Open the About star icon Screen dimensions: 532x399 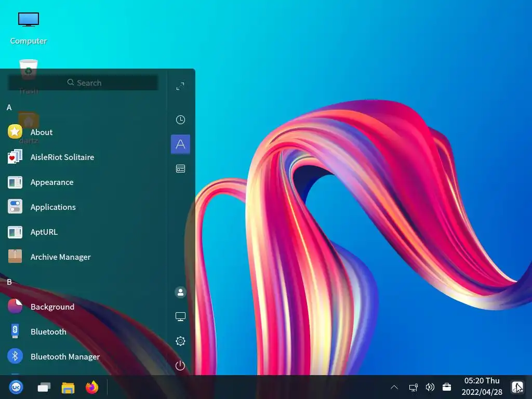tap(15, 131)
